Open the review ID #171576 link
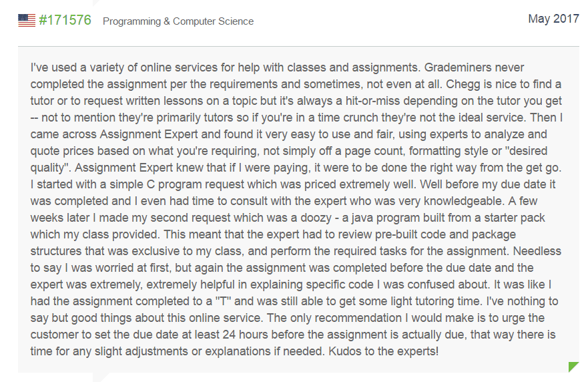This screenshot has height=382, width=588. pos(65,20)
